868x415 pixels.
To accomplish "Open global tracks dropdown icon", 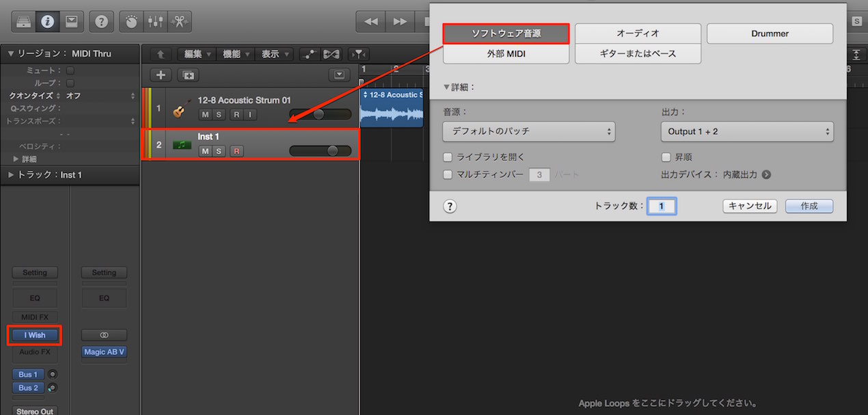I will coord(339,75).
